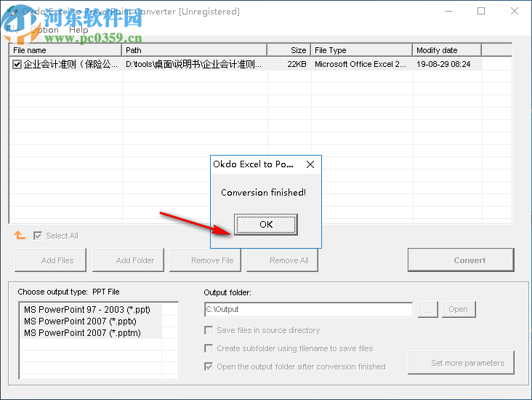Enable Save files in source directory
Screen dimensions: 532x400
209,330
